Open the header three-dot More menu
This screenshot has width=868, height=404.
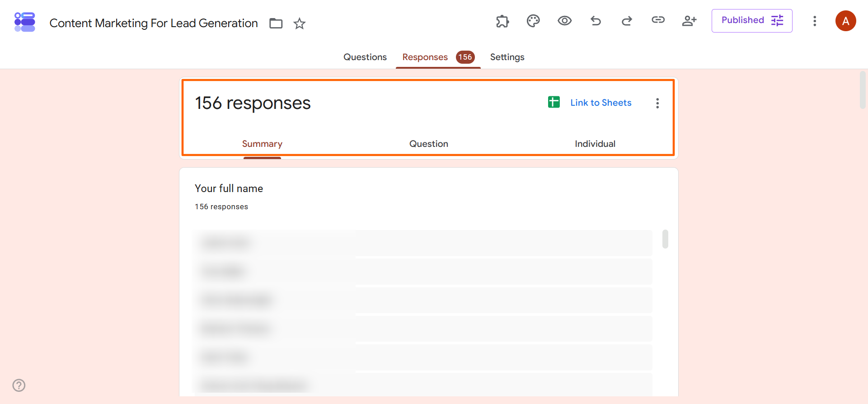point(815,21)
